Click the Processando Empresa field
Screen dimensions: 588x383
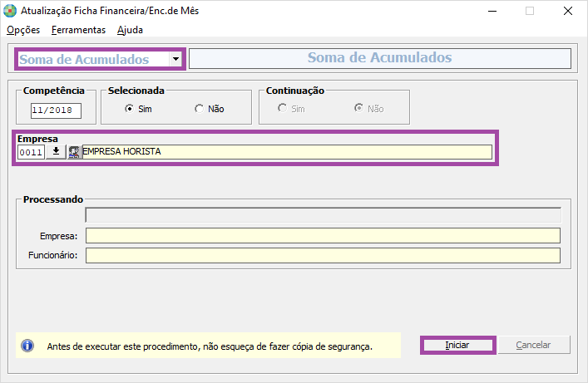(x=323, y=236)
